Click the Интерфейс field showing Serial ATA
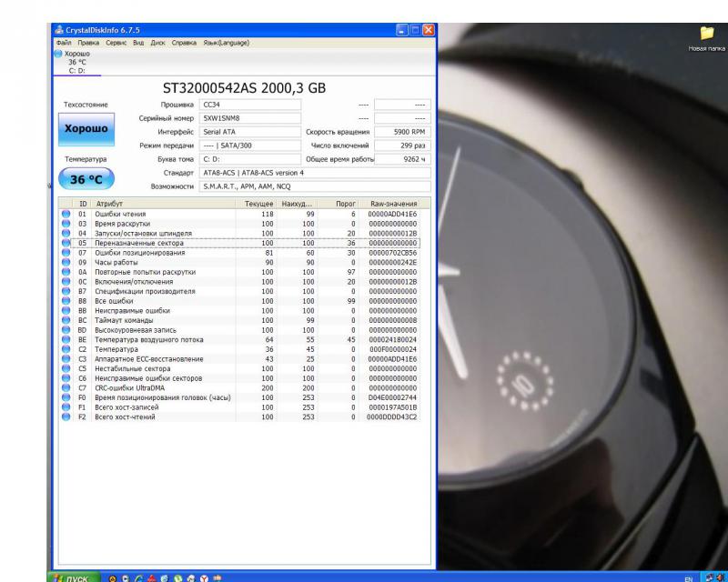The height and width of the screenshot is (582, 728). (x=250, y=132)
